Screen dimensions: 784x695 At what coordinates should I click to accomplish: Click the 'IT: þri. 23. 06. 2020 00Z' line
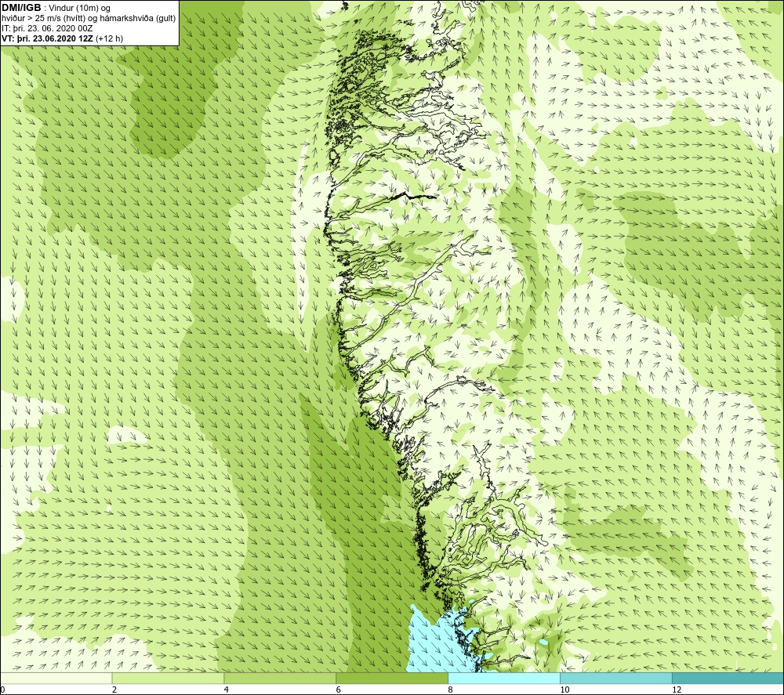point(47,28)
